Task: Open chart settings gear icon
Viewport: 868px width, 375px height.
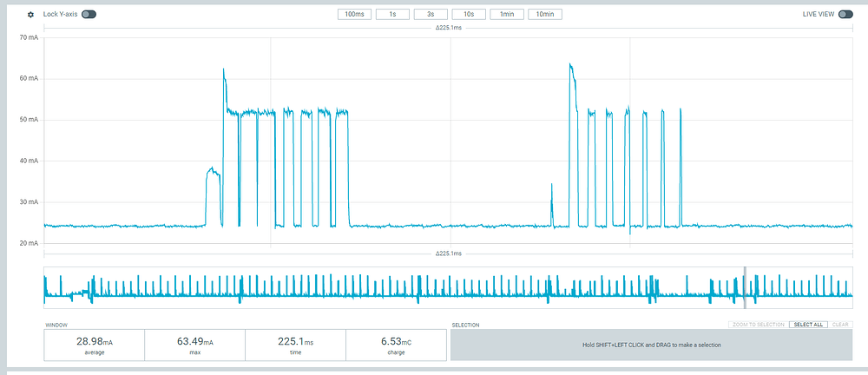Action: tap(31, 15)
